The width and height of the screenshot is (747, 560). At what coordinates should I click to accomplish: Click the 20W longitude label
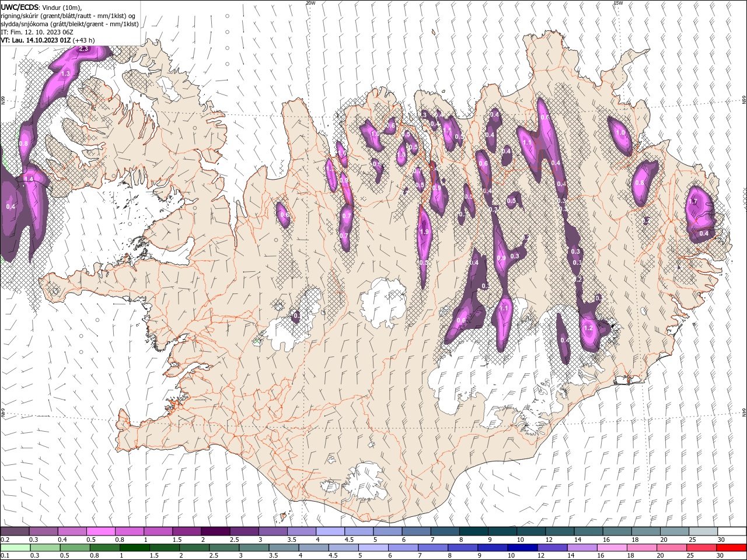coord(310,3)
